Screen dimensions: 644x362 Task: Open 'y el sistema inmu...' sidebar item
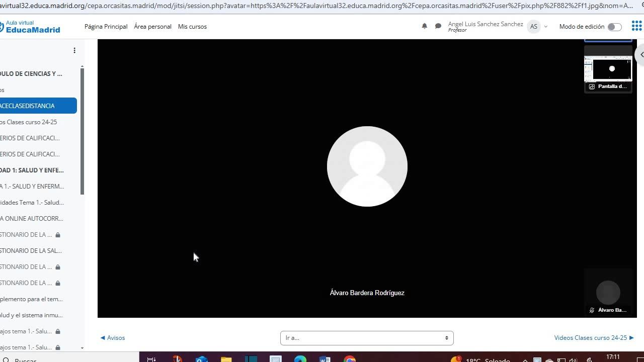32,315
